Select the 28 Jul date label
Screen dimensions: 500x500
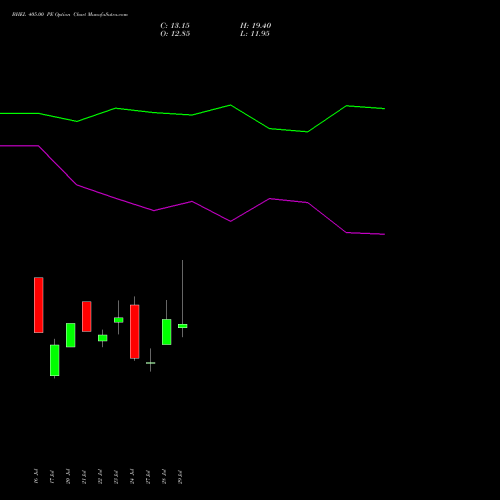[164, 476]
